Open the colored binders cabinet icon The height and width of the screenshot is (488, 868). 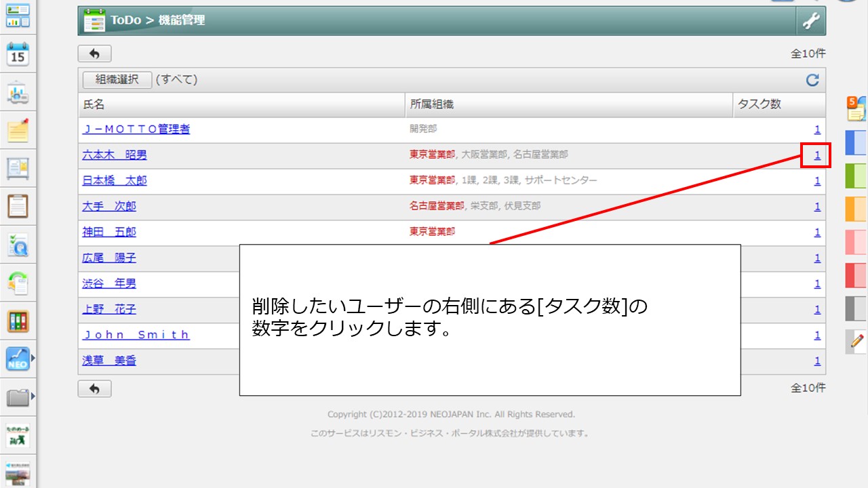point(18,321)
